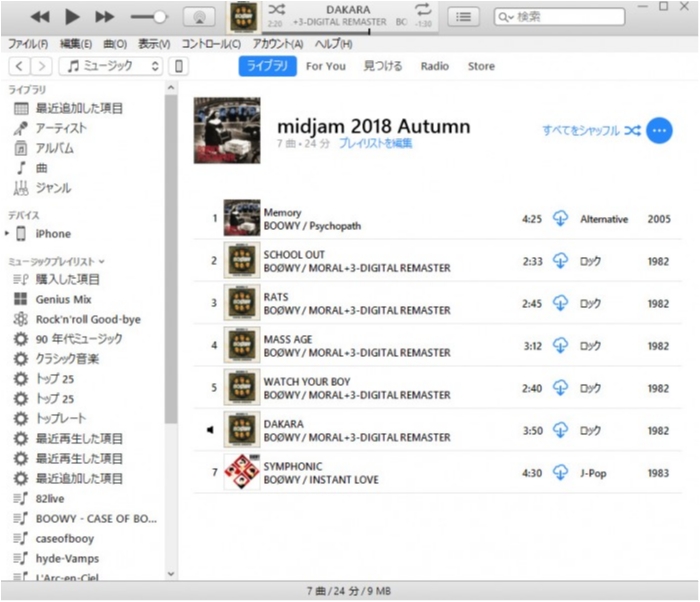Click the playback progress bar
This screenshot has width=700, height=602.
click(x=350, y=32)
